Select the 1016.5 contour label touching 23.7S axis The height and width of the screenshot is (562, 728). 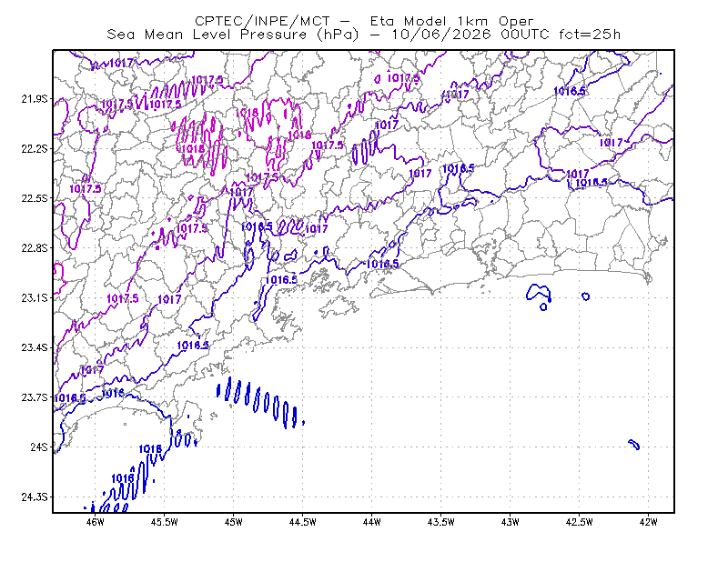click(x=70, y=398)
